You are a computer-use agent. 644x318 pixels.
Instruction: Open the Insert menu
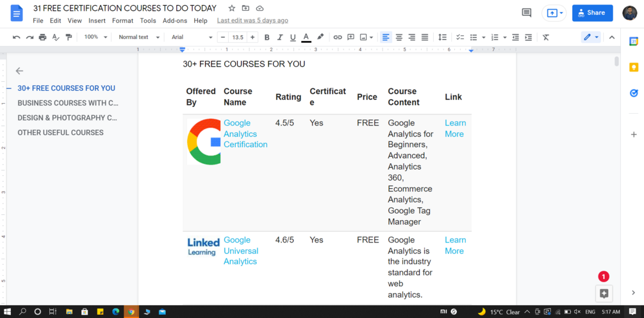97,20
